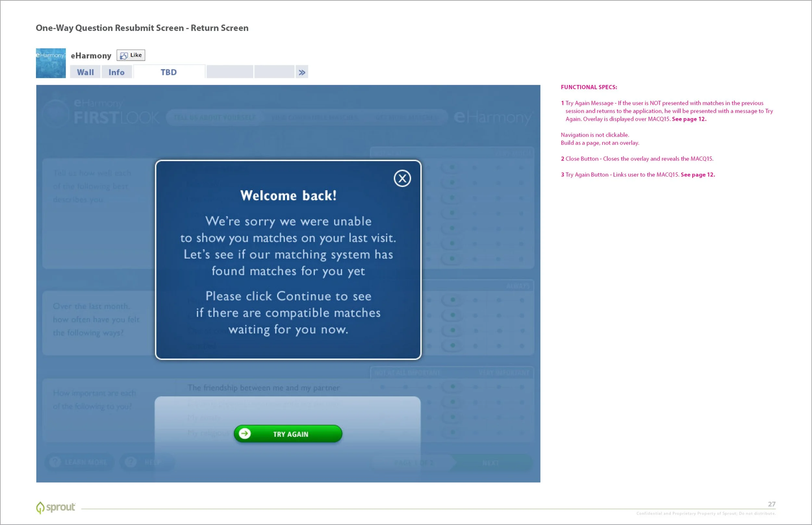Select the last radio in friendship row

522,387
